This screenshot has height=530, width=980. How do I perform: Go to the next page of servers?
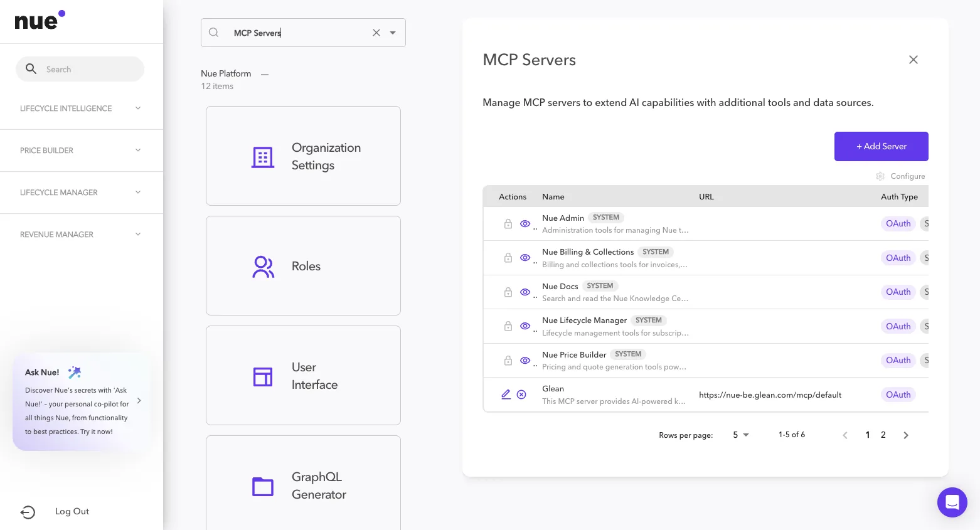point(906,435)
